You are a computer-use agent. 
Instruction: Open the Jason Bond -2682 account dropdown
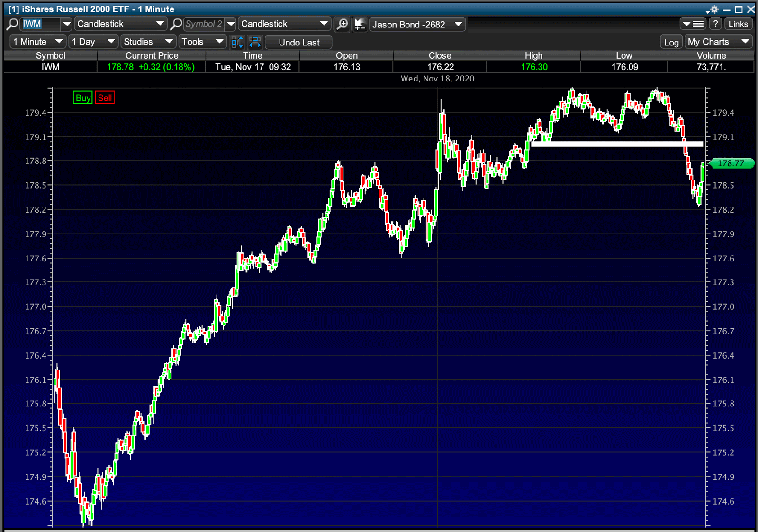417,24
